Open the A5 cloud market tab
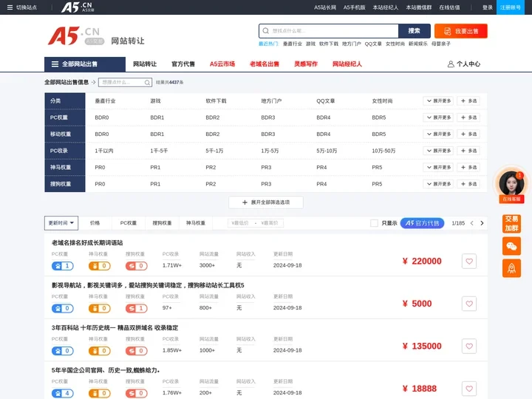 coord(222,64)
